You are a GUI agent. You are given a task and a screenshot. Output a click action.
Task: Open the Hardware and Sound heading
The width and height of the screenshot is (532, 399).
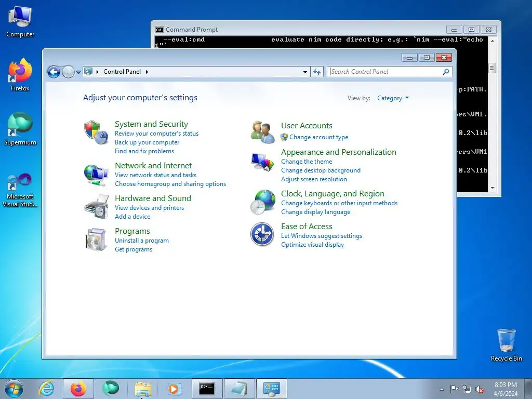click(x=153, y=198)
